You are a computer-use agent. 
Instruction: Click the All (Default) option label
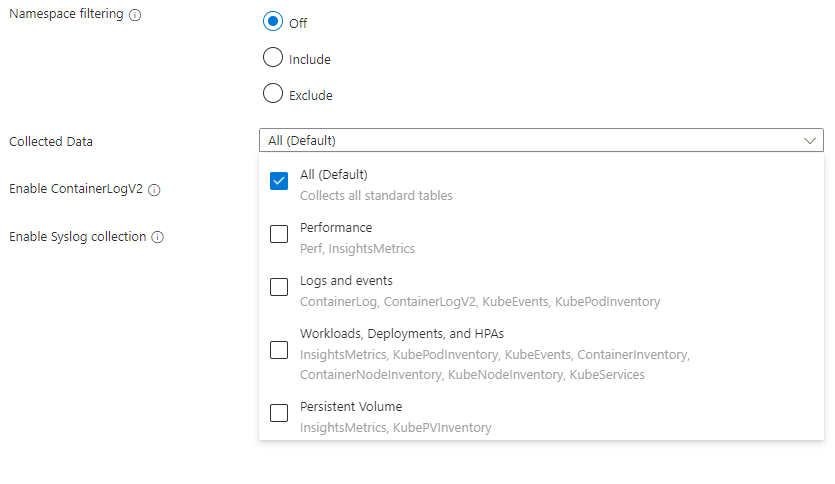click(334, 175)
